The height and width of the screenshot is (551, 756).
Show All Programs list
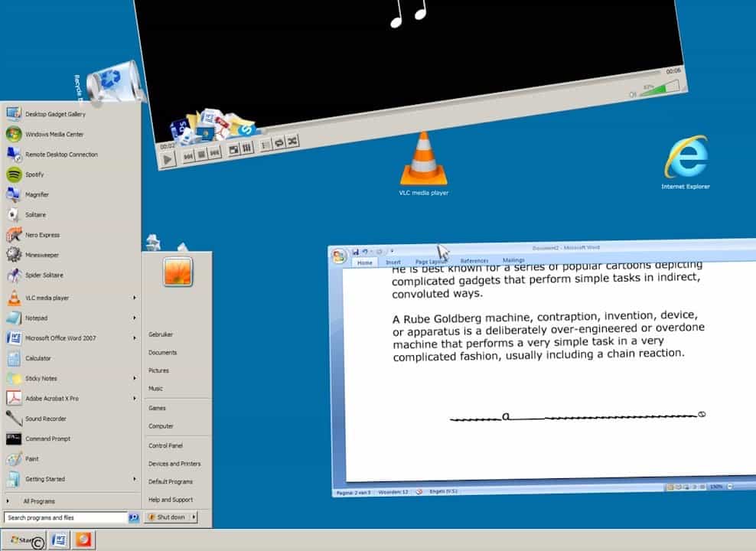pos(71,501)
